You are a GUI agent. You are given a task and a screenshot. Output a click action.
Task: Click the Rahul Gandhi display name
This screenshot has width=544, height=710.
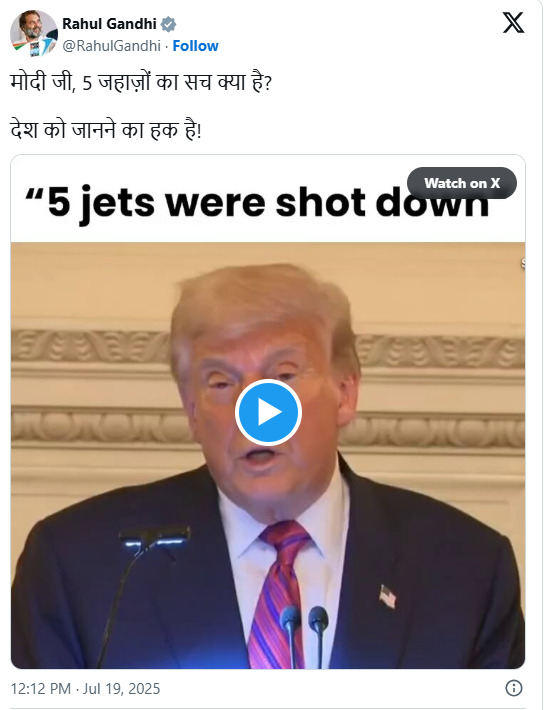coord(109,24)
